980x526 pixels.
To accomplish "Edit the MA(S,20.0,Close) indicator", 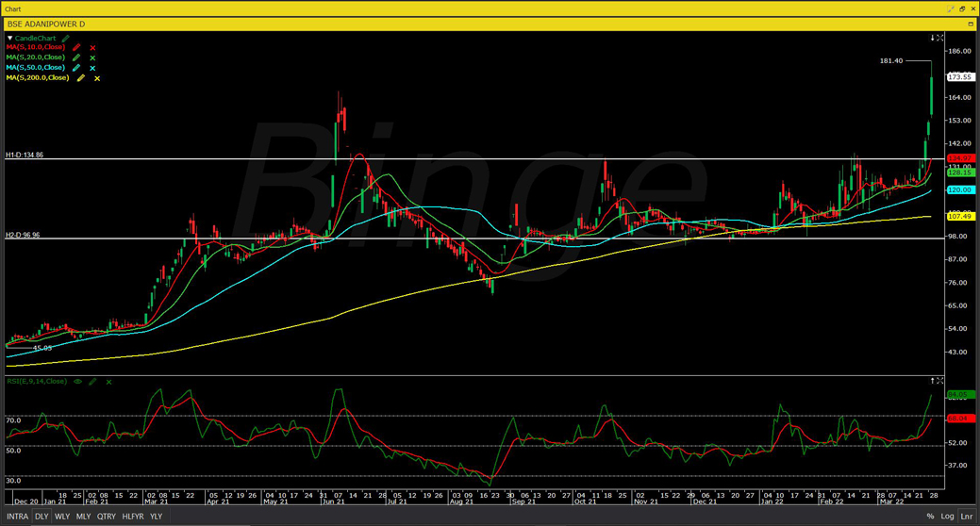I will pyautogui.click(x=76, y=58).
